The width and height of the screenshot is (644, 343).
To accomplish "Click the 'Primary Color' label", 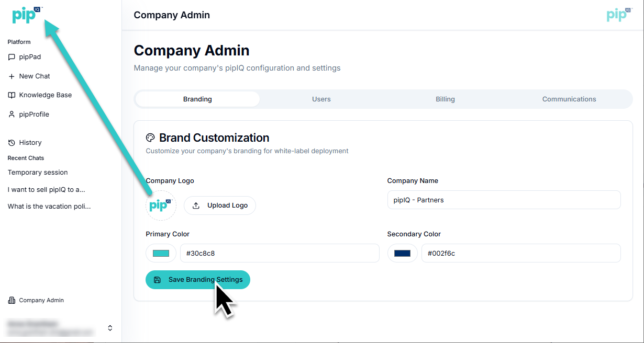I will (168, 234).
